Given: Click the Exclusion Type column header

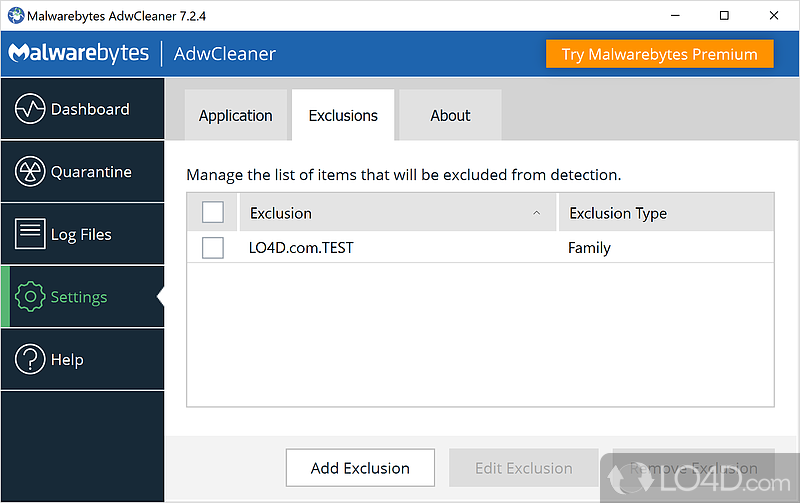Looking at the screenshot, I should pos(618,213).
